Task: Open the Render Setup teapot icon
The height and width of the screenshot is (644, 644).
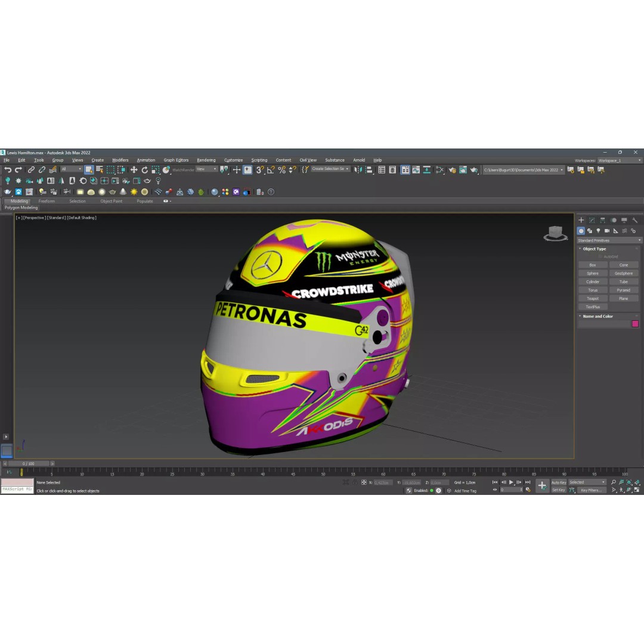Action: (x=452, y=169)
